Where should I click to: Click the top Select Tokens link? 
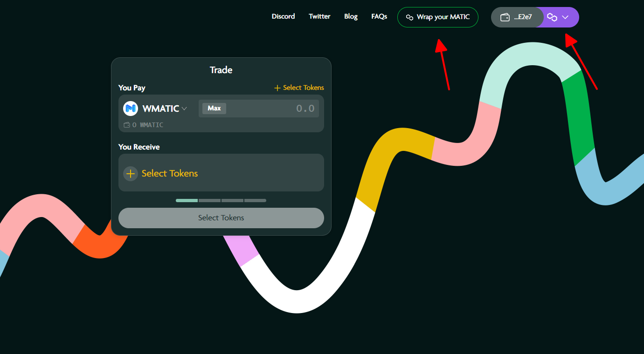click(x=299, y=88)
